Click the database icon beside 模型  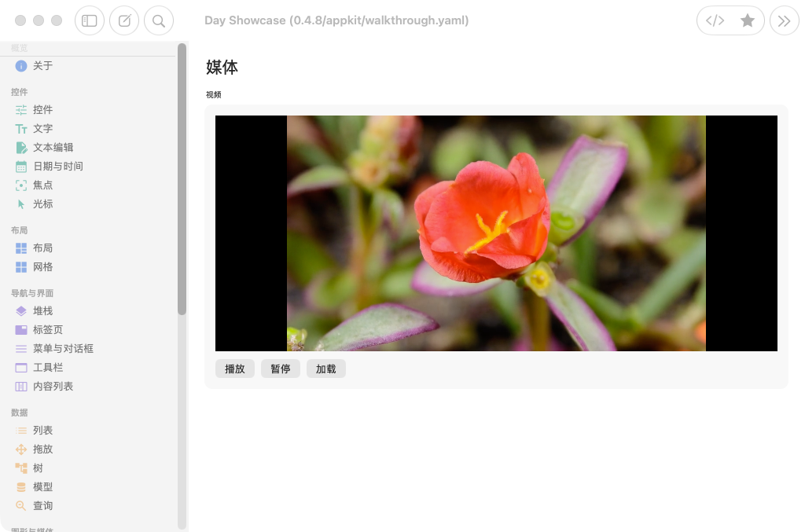point(21,487)
